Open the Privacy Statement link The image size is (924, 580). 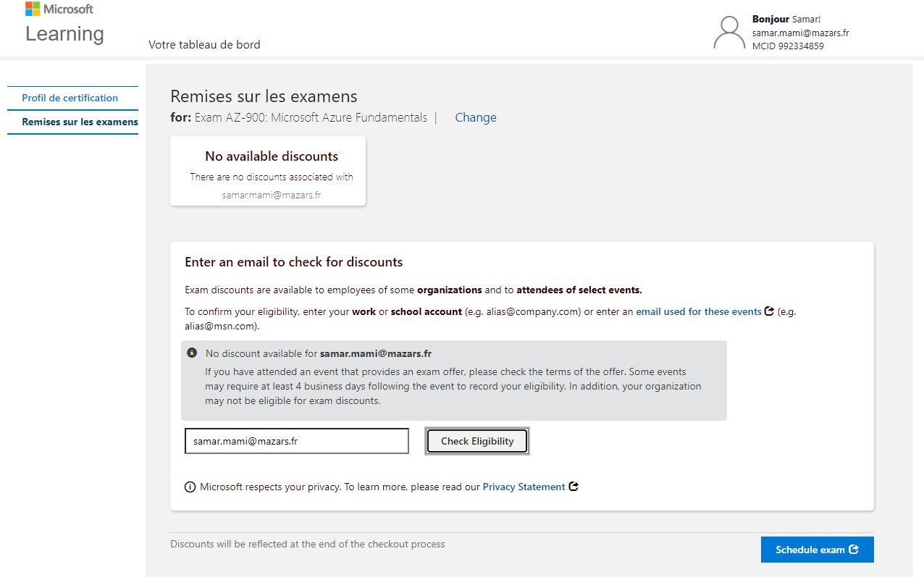tap(523, 486)
